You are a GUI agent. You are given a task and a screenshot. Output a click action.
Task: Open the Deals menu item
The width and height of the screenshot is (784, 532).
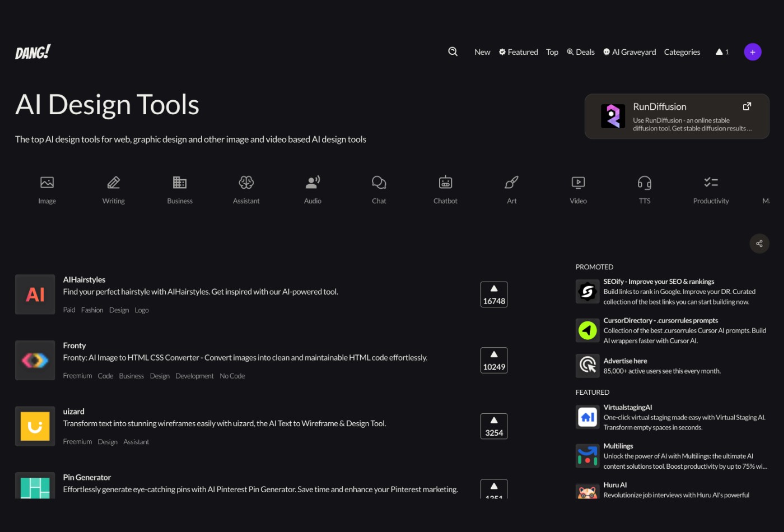click(x=581, y=52)
